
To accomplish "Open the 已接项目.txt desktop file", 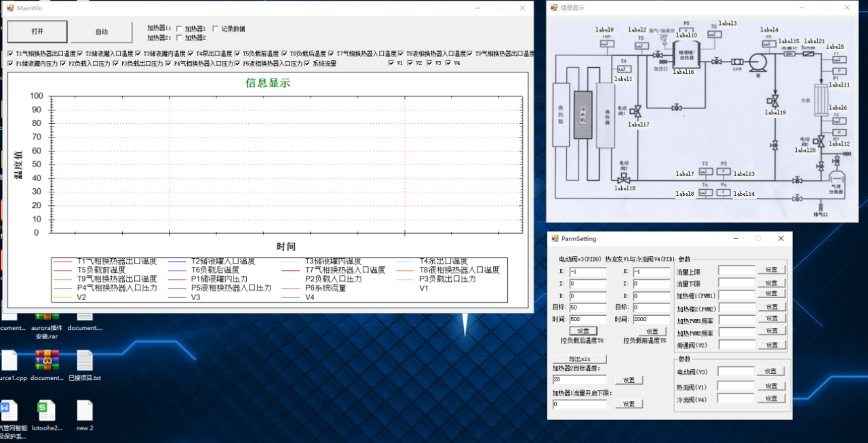I will click(x=84, y=360).
